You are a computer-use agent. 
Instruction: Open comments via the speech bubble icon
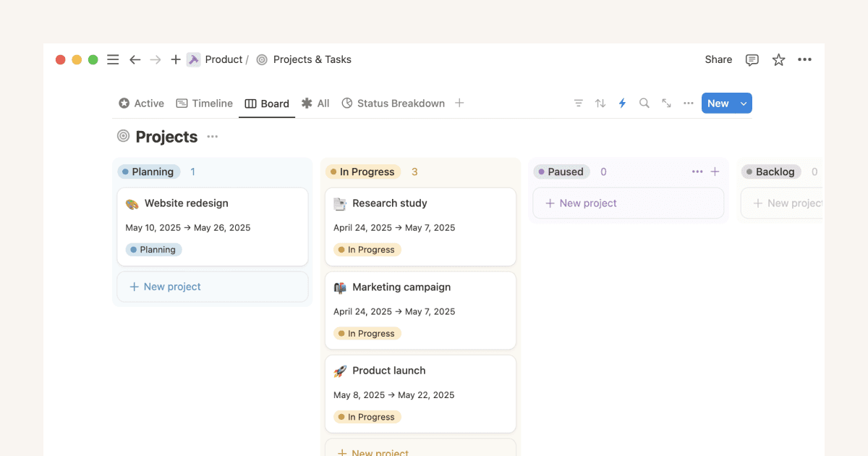pyautogui.click(x=752, y=59)
